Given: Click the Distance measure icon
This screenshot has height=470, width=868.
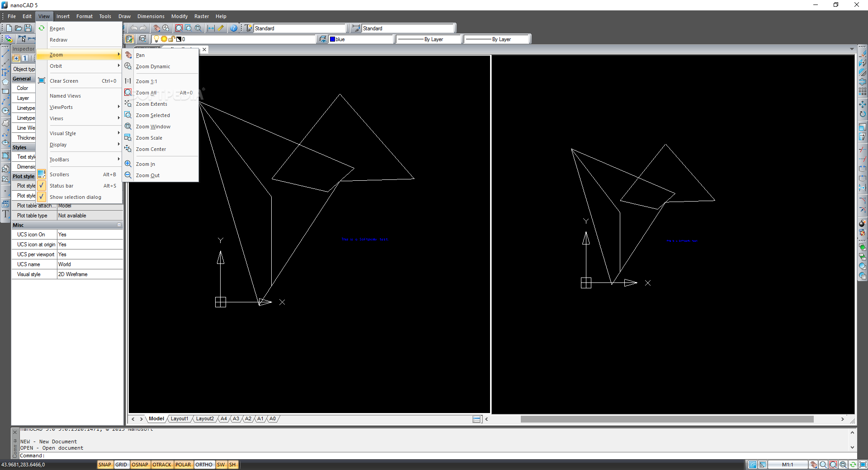Looking at the screenshot, I should point(211,28).
